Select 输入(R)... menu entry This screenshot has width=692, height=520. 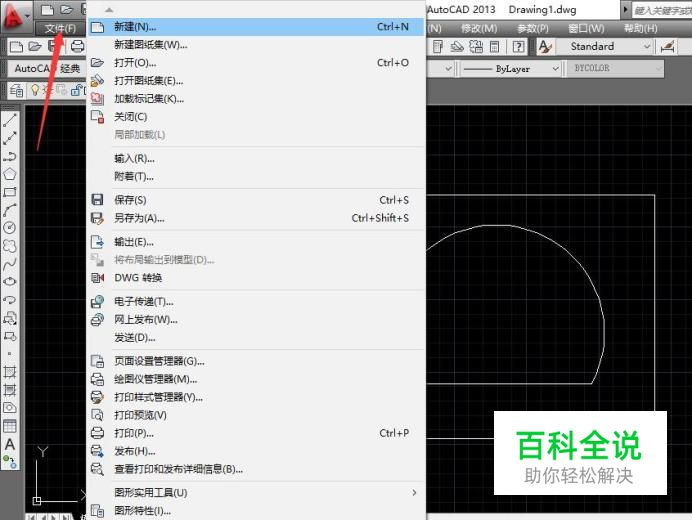(257, 158)
